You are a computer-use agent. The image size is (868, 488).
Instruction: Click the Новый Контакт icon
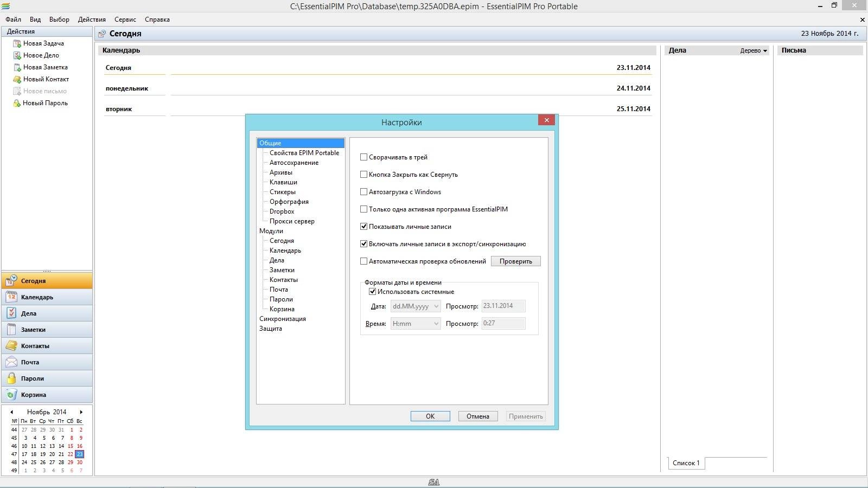click(17, 79)
